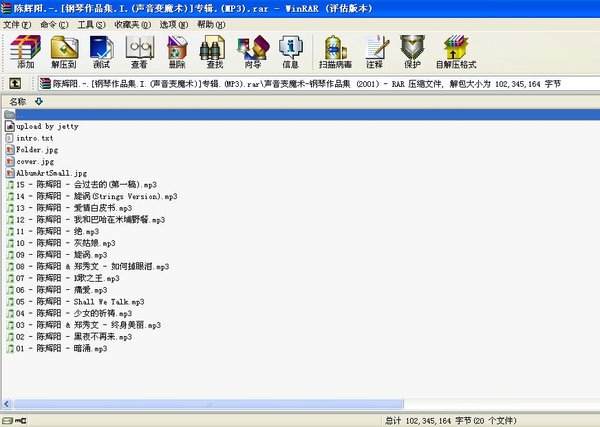The width and height of the screenshot is (600, 427).
Task: Select track 13 mp3 file name
Action: click(x=74, y=208)
